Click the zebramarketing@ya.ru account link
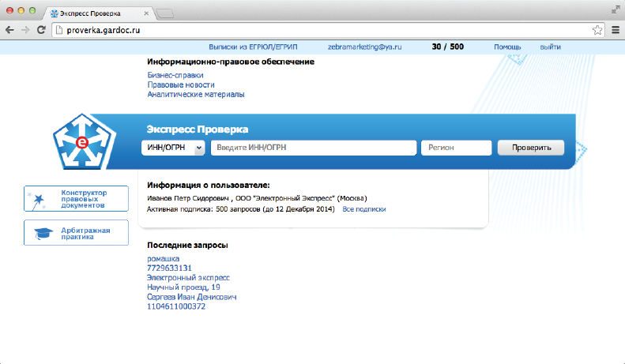The image size is (625, 364). (x=365, y=47)
